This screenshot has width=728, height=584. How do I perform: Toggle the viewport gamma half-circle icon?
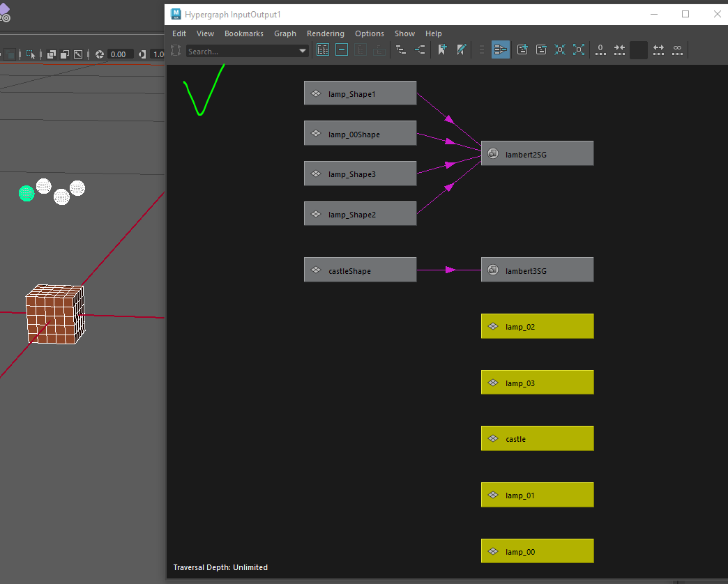click(142, 54)
